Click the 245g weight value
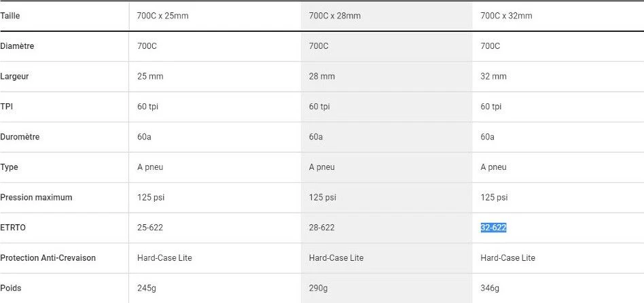 pos(147,288)
